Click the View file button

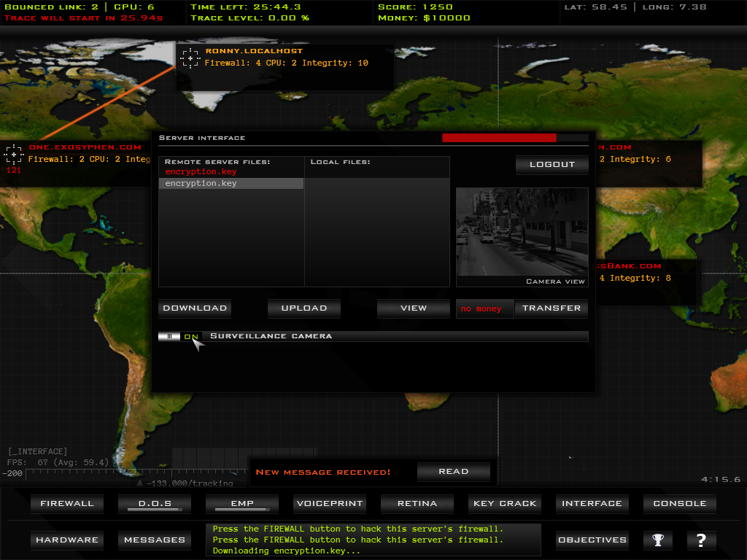click(x=413, y=308)
